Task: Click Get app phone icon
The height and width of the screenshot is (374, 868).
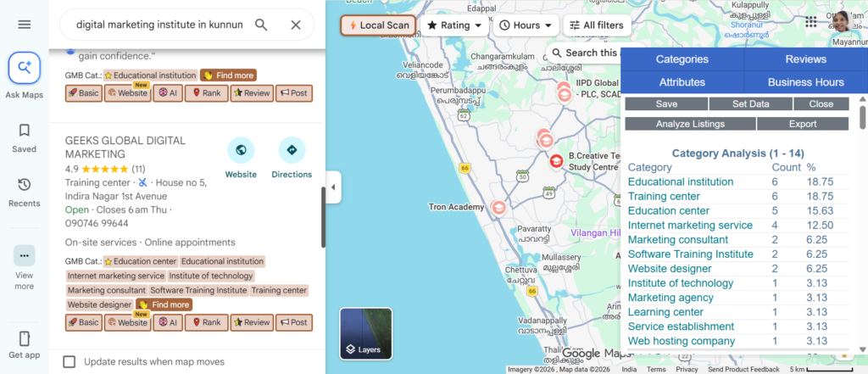Action: click(25, 338)
